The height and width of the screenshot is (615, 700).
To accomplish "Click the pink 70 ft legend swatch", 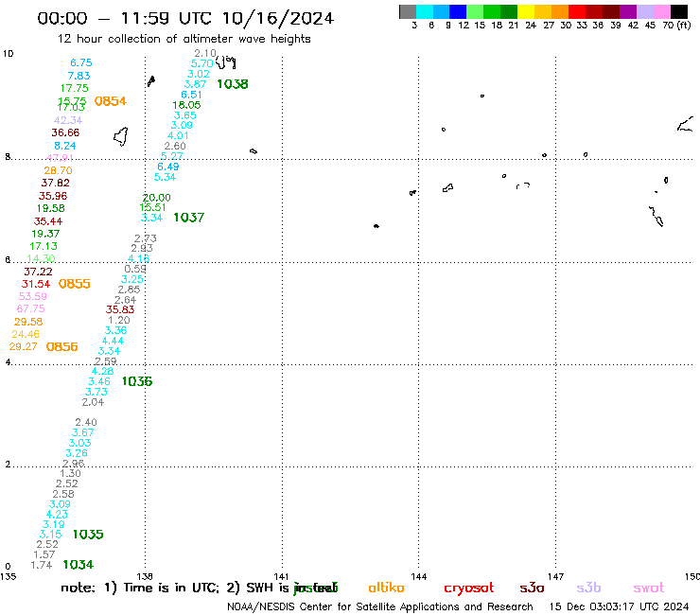I will (662, 12).
